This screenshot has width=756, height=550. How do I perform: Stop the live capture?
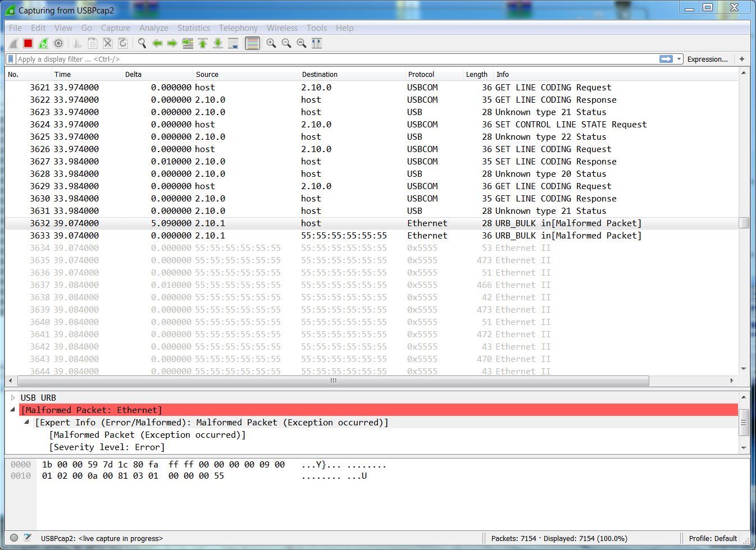(x=28, y=43)
